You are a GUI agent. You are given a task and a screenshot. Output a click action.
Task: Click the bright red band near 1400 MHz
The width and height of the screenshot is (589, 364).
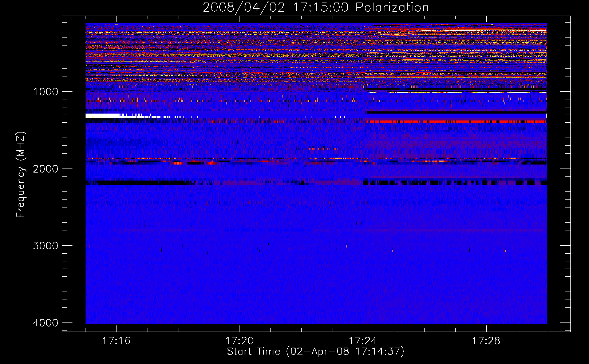coord(455,122)
